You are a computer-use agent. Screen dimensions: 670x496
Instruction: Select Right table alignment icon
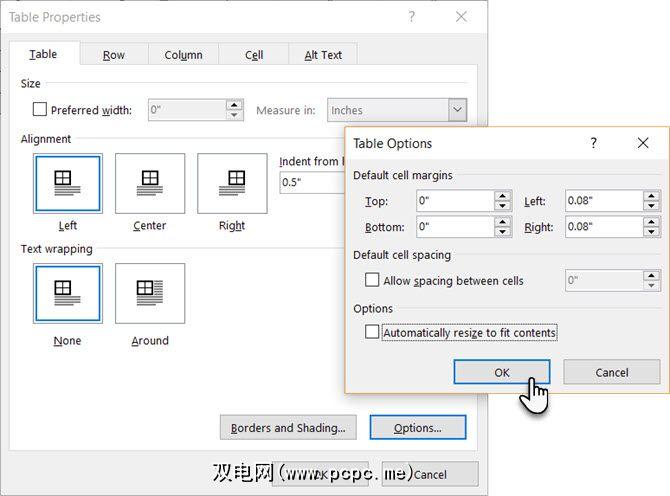pos(232,183)
